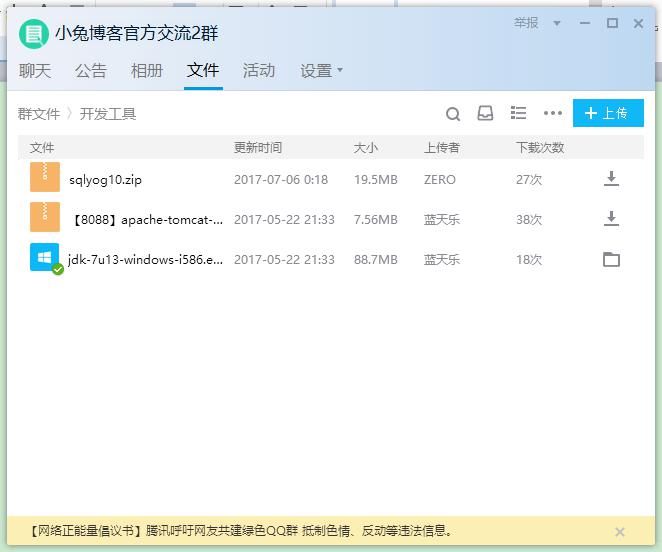Switch to the 公告 tab
The height and width of the screenshot is (552, 662).
[x=91, y=71]
